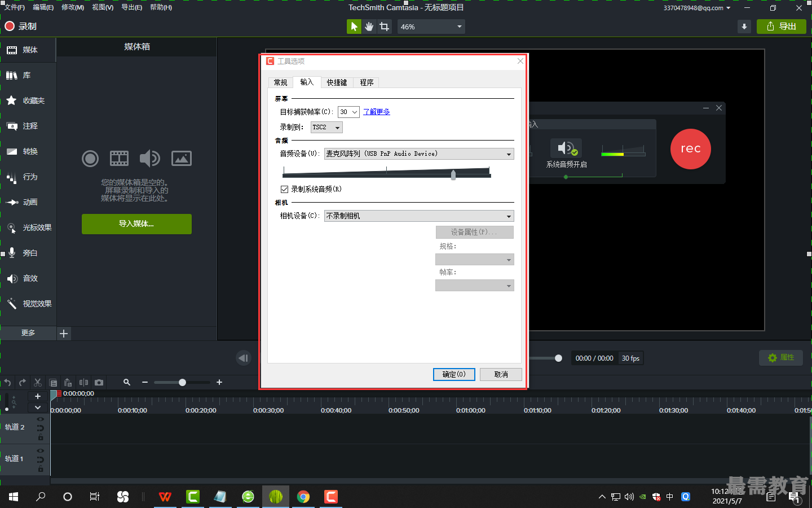The height and width of the screenshot is (508, 812).
Task: Open the 旁白 (Voice Narration) panel
Action: click(x=28, y=253)
